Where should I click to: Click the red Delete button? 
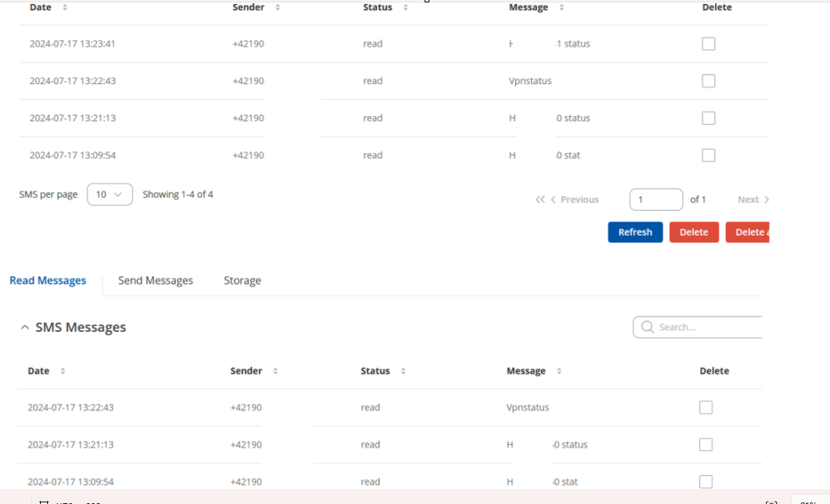tap(694, 232)
